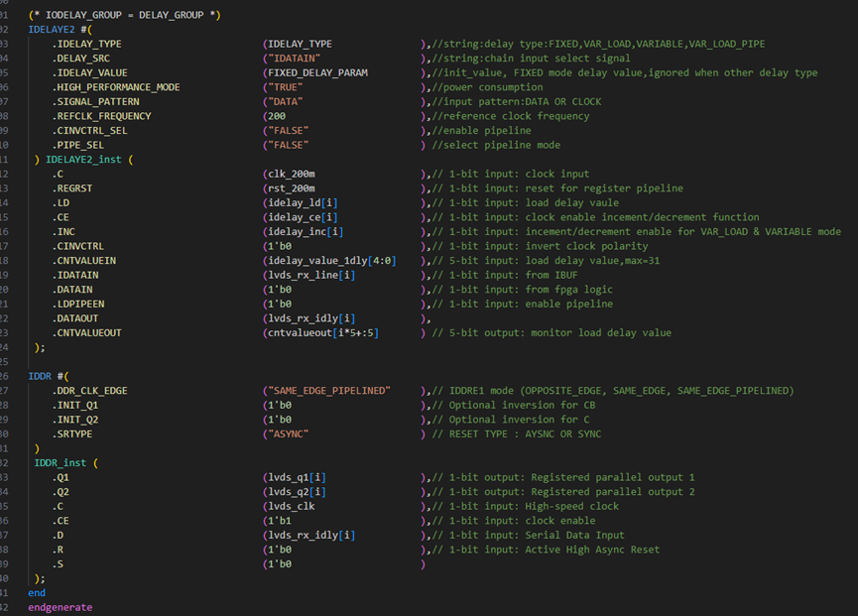This screenshot has height=616, width=858.
Task: Click the .CINVCTRL_SEL parameter
Action: click(89, 131)
